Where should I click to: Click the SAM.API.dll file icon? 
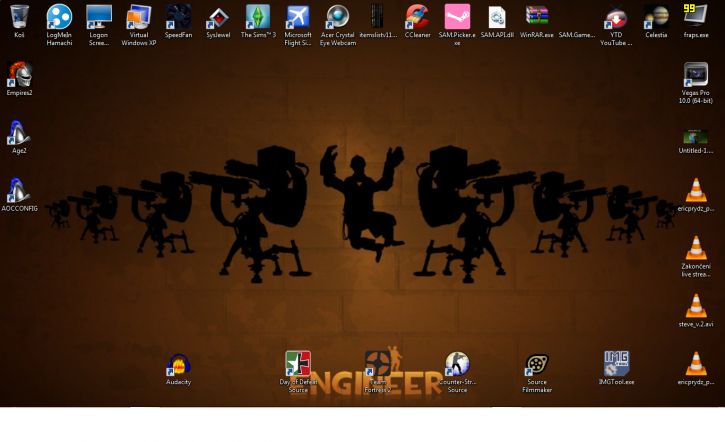click(497, 17)
